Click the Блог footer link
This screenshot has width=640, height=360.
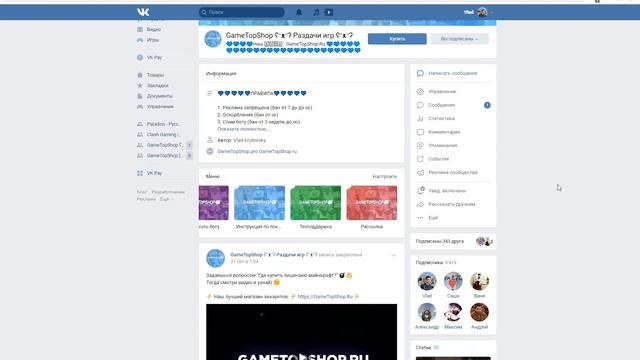pyautogui.click(x=141, y=192)
